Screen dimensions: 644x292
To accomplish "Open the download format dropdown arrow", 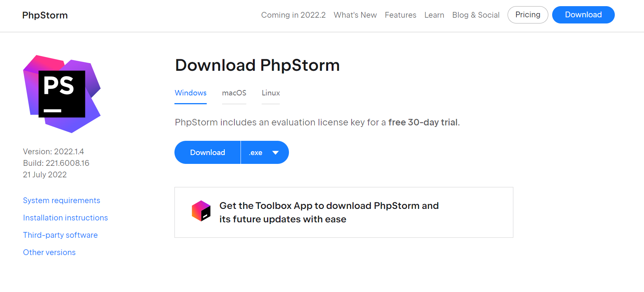I will click(x=276, y=153).
